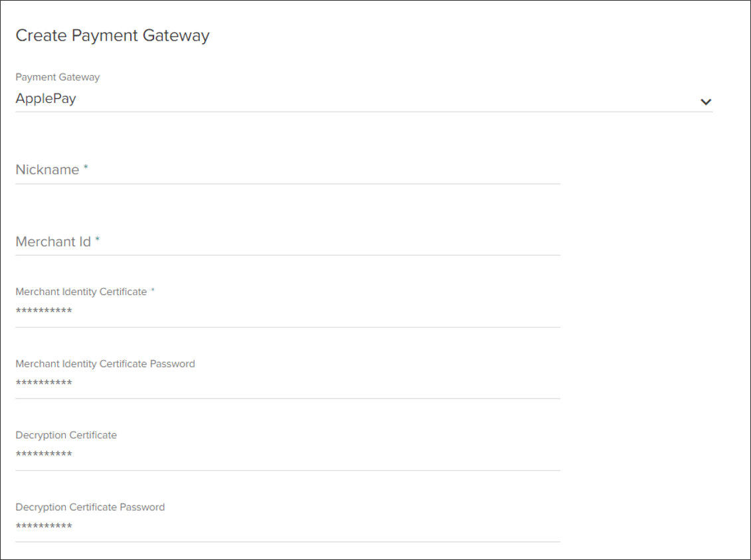
Task: Click the Nickname input field
Action: 286,171
